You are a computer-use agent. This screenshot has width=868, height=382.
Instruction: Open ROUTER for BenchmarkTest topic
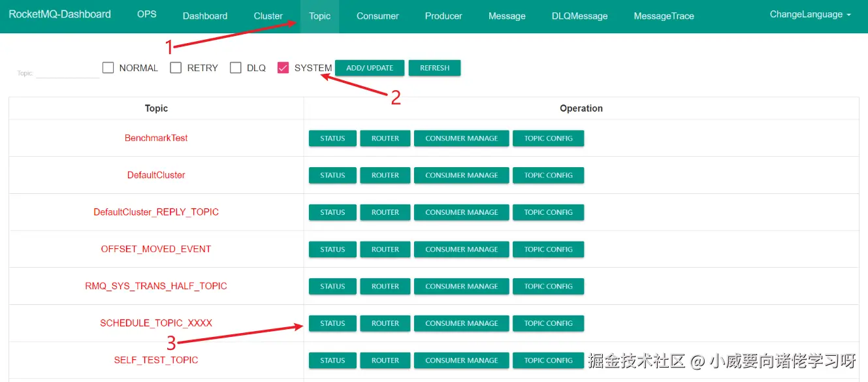pos(385,138)
